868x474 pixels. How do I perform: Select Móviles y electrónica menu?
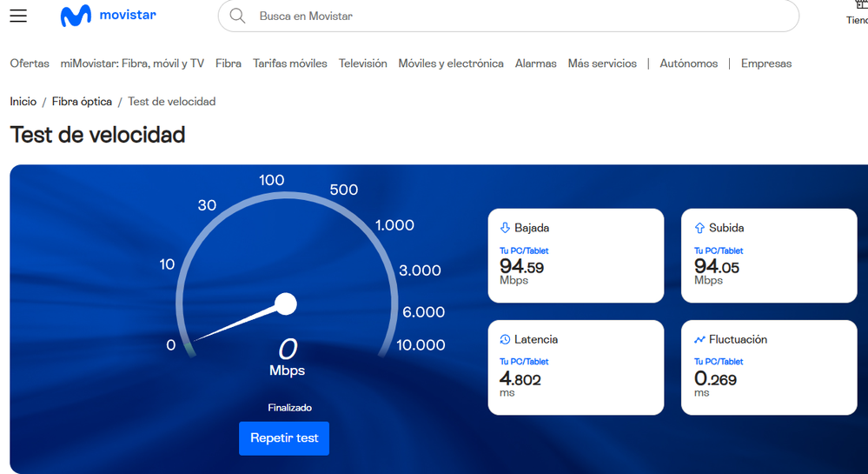(x=451, y=63)
